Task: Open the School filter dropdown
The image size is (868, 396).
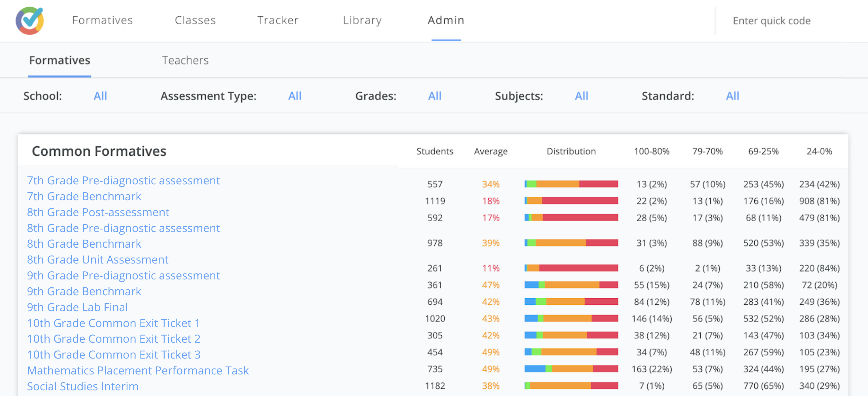Action: (x=100, y=96)
